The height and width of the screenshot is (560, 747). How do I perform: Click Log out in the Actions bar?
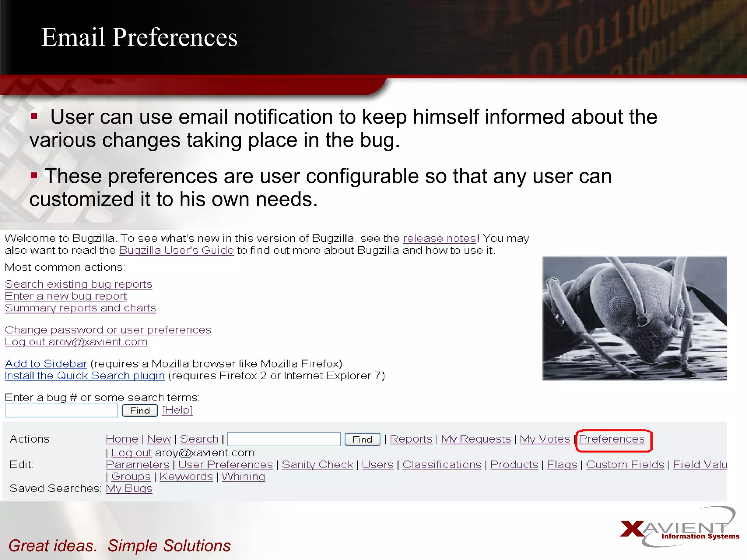pyautogui.click(x=131, y=453)
